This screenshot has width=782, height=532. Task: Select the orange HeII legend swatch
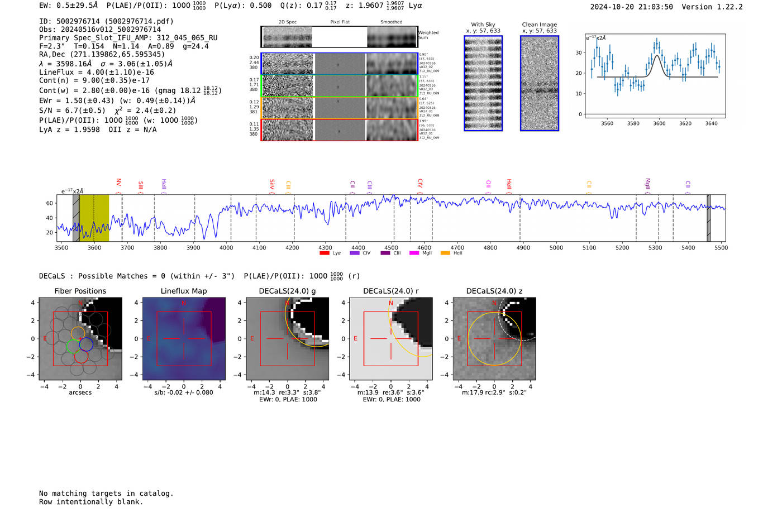(x=445, y=253)
